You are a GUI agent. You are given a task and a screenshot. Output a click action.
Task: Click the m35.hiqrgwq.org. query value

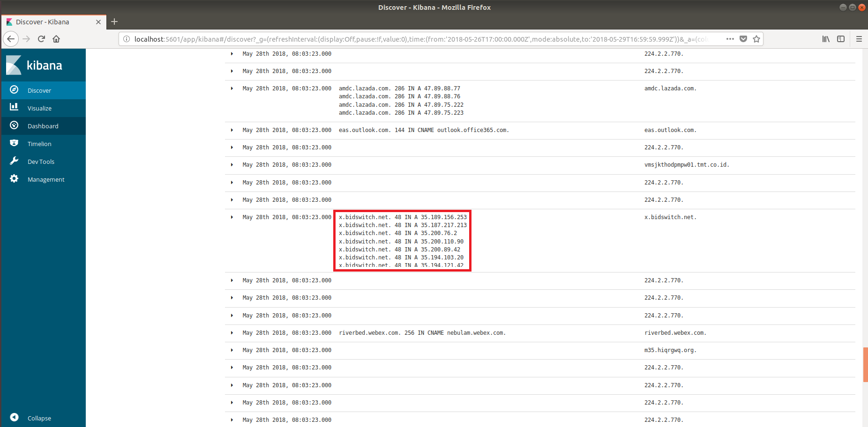[670, 350]
